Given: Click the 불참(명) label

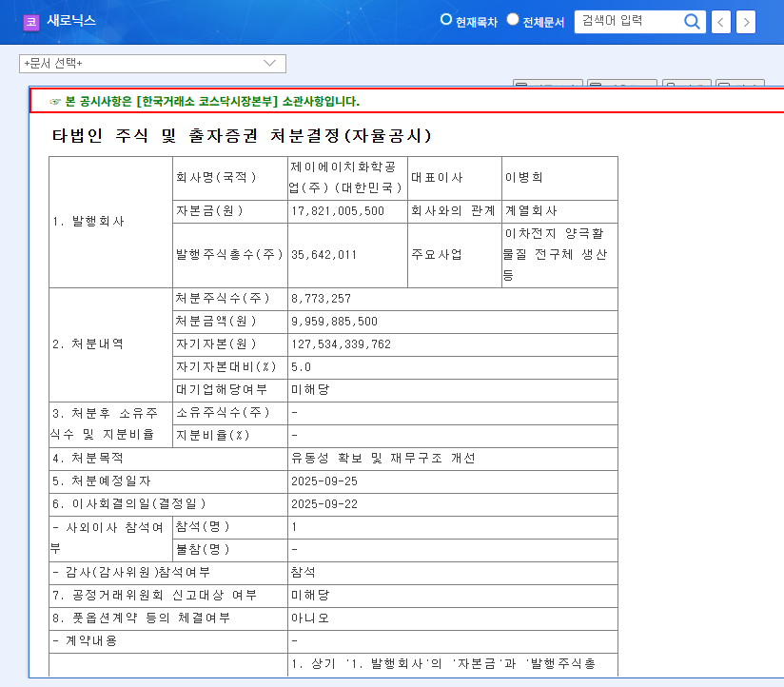Looking at the screenshot, I should [x=203, y=549].
